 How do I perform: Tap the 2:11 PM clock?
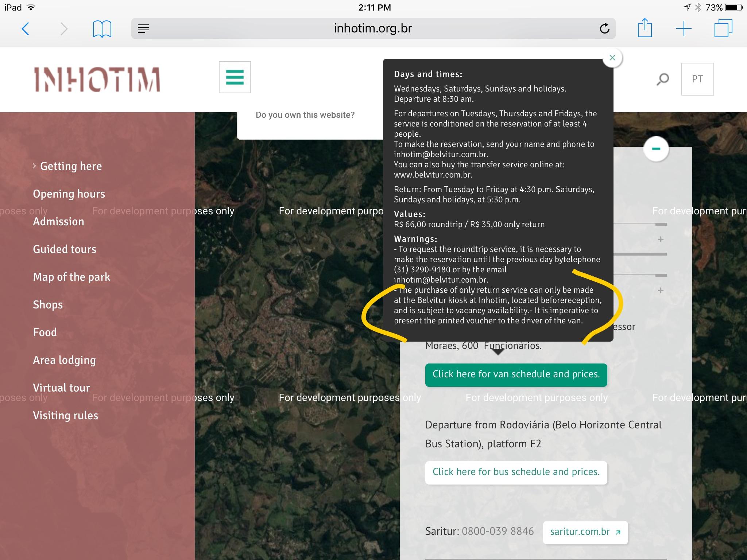(x=375, y=8)
